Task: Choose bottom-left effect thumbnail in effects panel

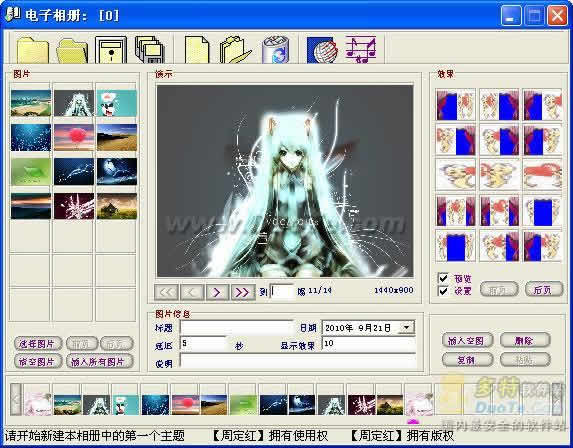Action: 455,246
